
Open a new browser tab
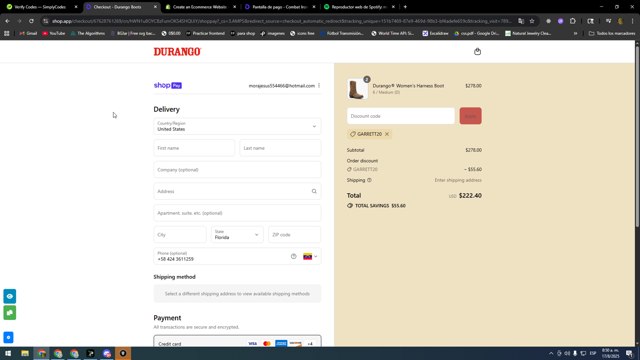405,7
